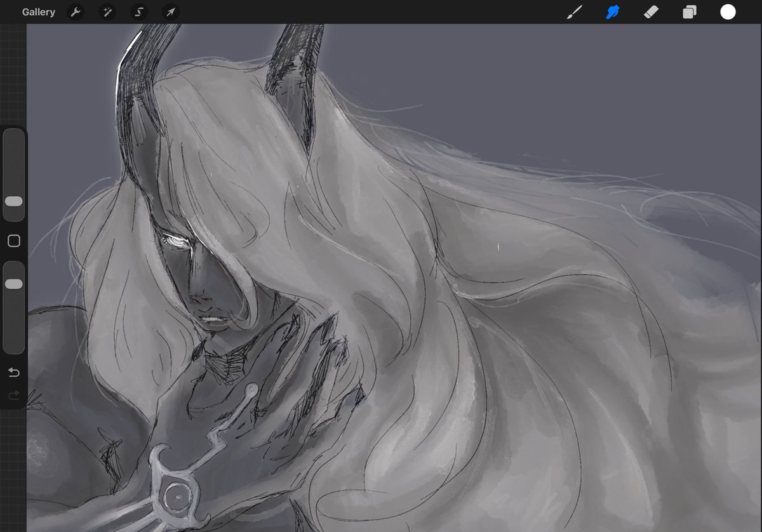Open the Layers panel
This screenshot has width=762, height=532.
[690, 12]
